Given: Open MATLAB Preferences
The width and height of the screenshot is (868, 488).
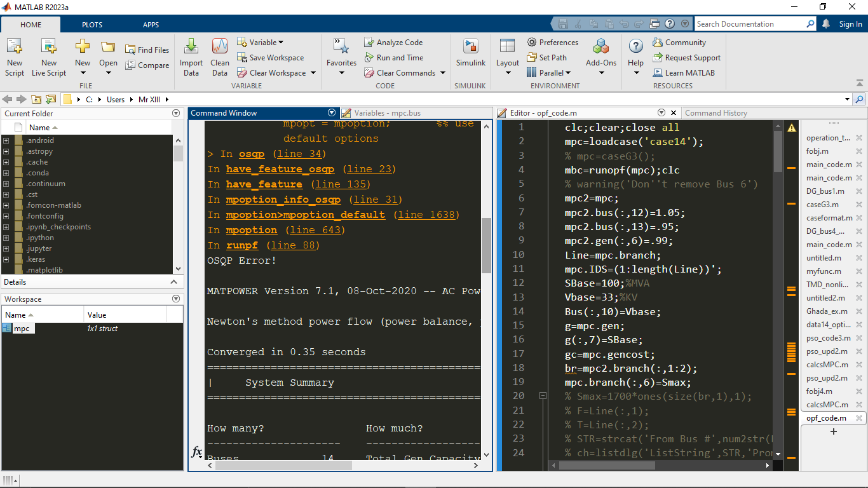Looking at the screenshot, I should (559, 42).
